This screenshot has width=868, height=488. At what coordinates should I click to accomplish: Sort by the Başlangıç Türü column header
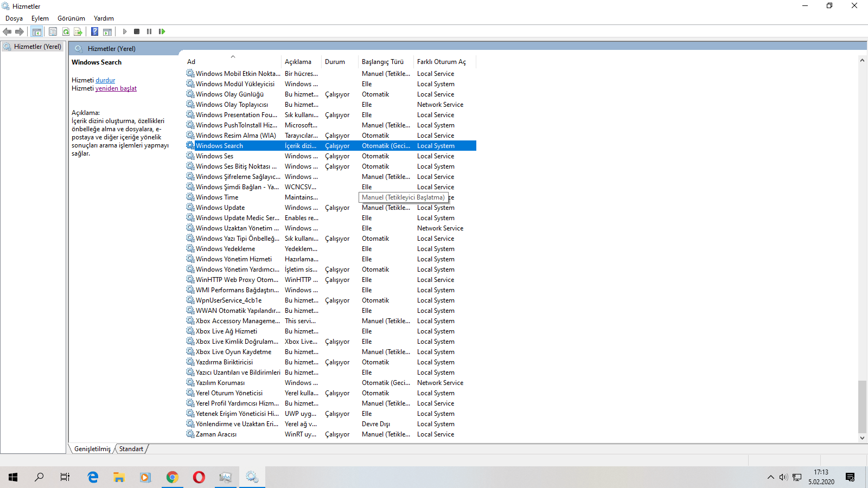pos(386,62)
